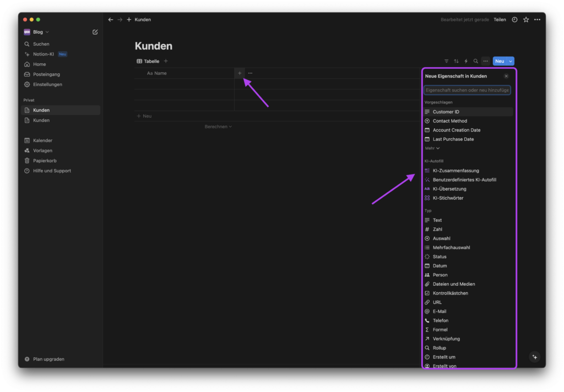The width and height of the screenshot is (564, 392).
Task: Select Dateien und Medien property type
Action: [x=468, y=284]
